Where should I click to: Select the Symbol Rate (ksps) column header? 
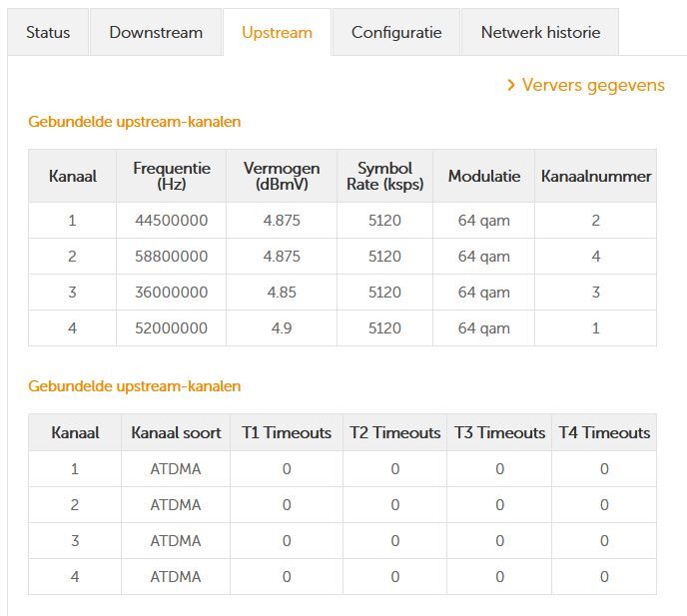pyautogui.click(x=384, y=176)
